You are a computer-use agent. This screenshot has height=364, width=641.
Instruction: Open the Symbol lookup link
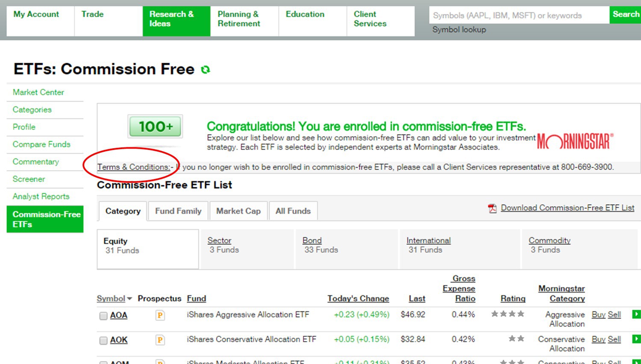(x=459, y=29)
